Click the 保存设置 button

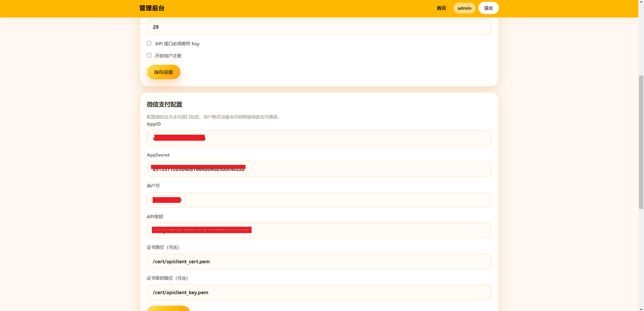point(164,72)
